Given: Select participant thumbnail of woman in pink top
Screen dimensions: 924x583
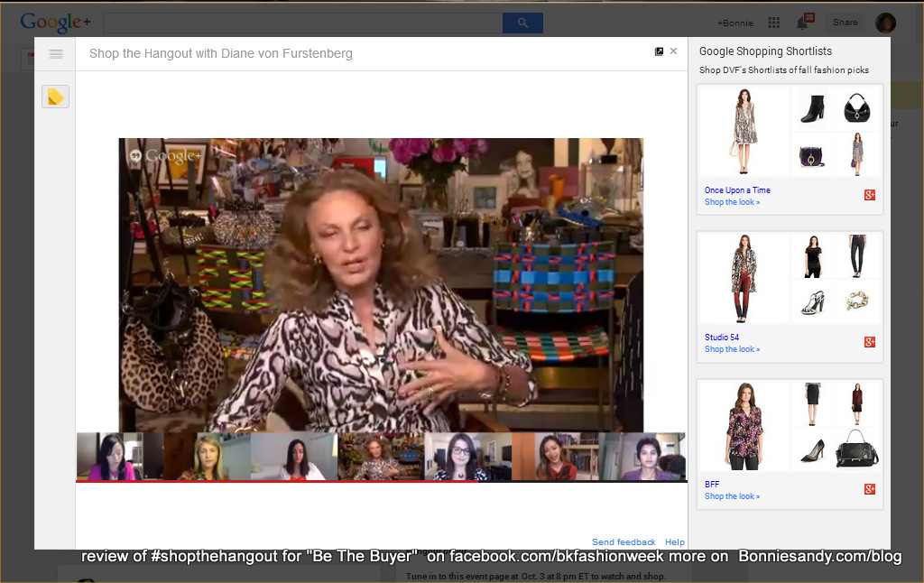Looking at the screenshot, I should [x=120, y=457].
